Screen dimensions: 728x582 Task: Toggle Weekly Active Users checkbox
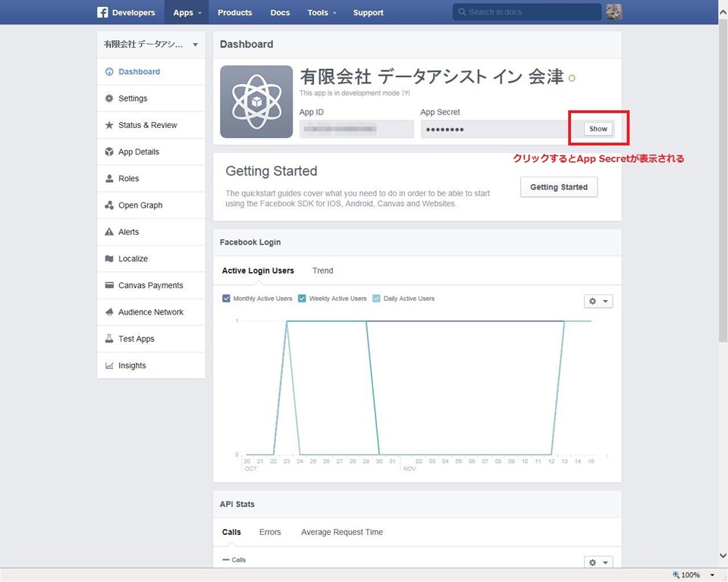pos(302,299)
